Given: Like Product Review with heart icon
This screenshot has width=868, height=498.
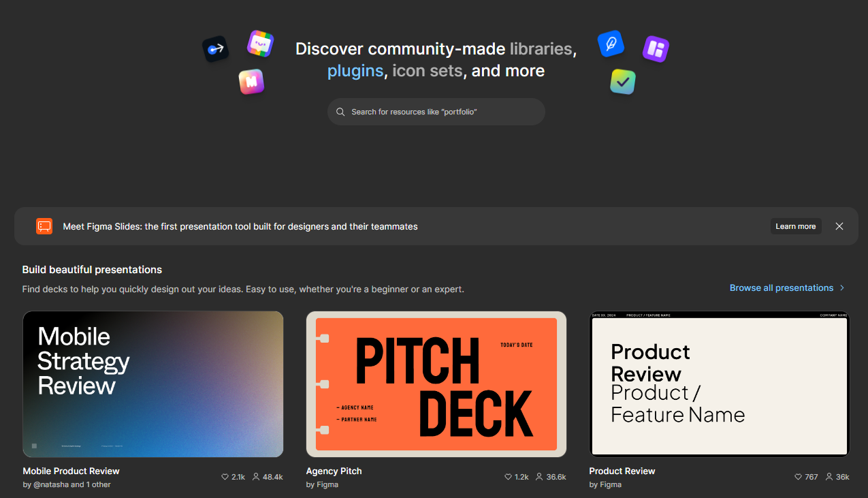Looking at the screenshot, I should pyautogui.click(x=798, y=477).
